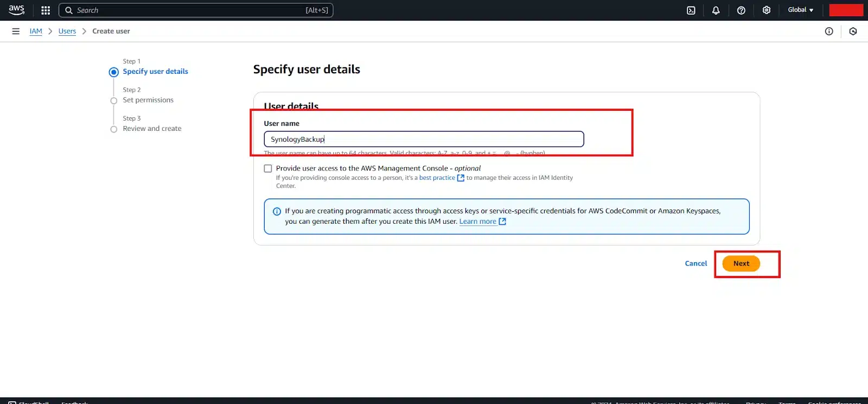Click the AWS logo home icon
The width and height of the screenshot is (868, 404).
pos(16,10)
